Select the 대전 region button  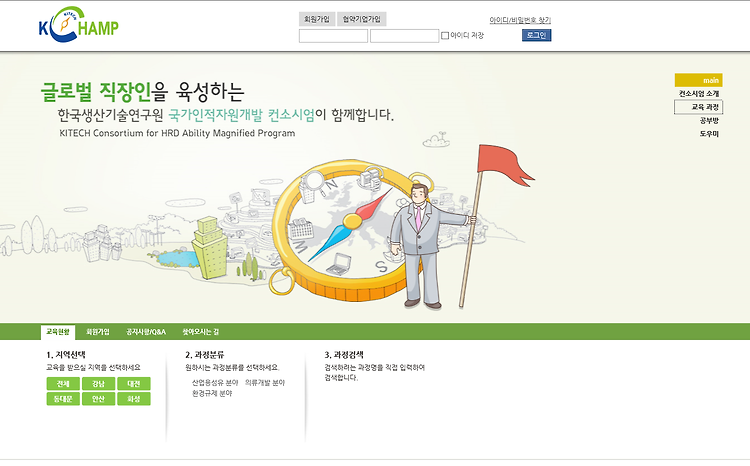134,384
